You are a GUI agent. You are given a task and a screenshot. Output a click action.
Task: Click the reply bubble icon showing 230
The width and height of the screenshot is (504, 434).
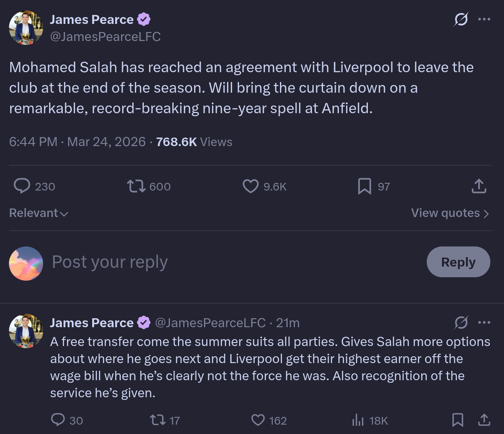pyautogui.click(x=22, y=186)
